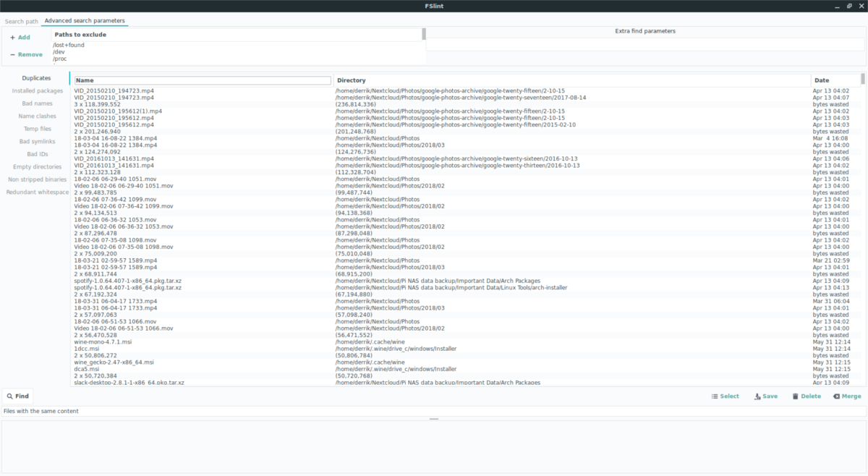Sort by the Name column header
868x476 pixels.
pyautogui.click(x=203, y=80)
